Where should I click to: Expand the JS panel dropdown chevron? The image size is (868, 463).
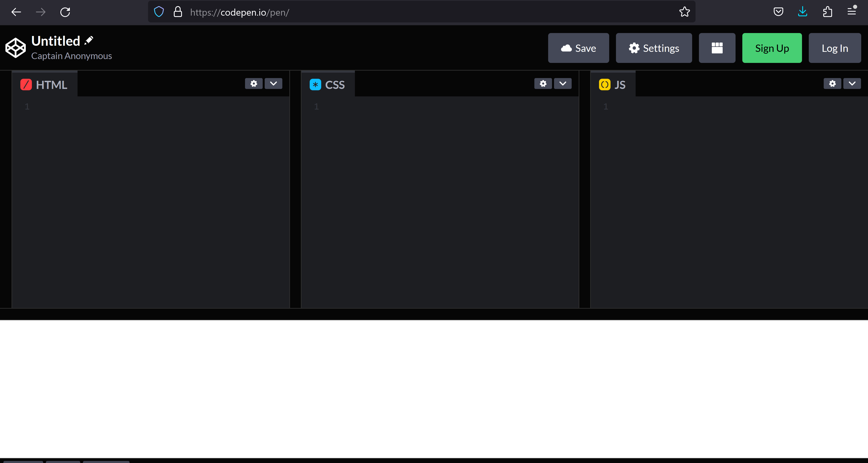click(x=852, y=84)
